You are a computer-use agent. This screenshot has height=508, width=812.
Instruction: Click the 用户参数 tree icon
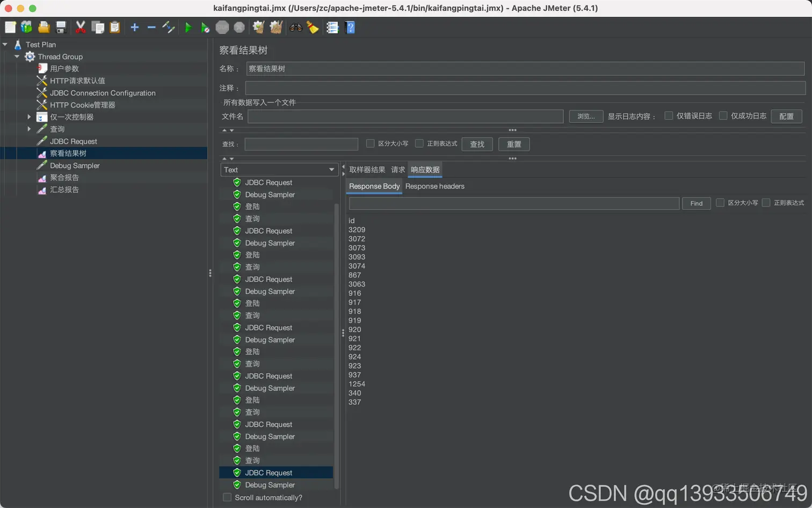coord(42,68)
